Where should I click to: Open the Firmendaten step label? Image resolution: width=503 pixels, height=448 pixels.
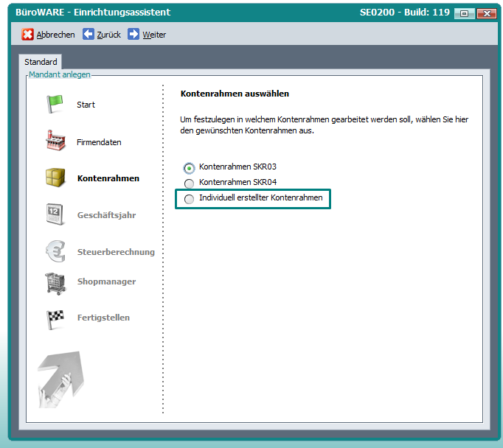coord(99,142)
